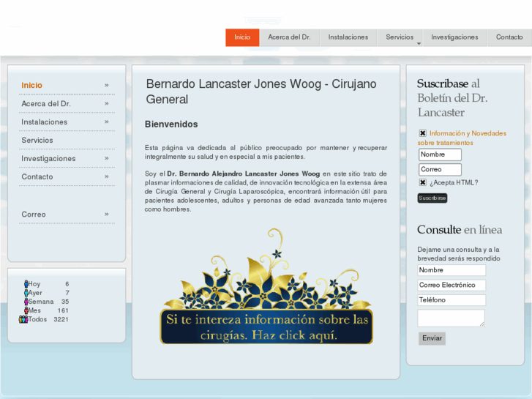The image size is (532, 399).
Task: Click Inicio link in the left sidebar
Action: (x=32, y=85)
